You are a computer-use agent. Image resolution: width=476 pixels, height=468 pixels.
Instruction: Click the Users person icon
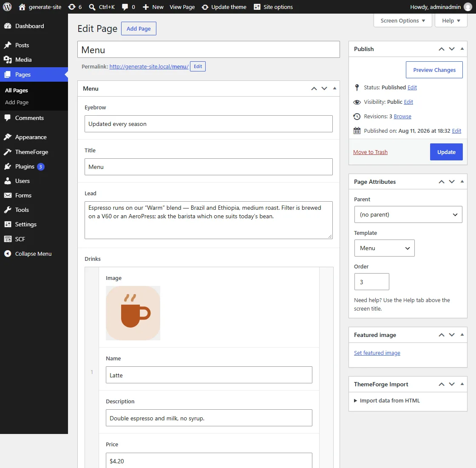click(x=8, y=181)
